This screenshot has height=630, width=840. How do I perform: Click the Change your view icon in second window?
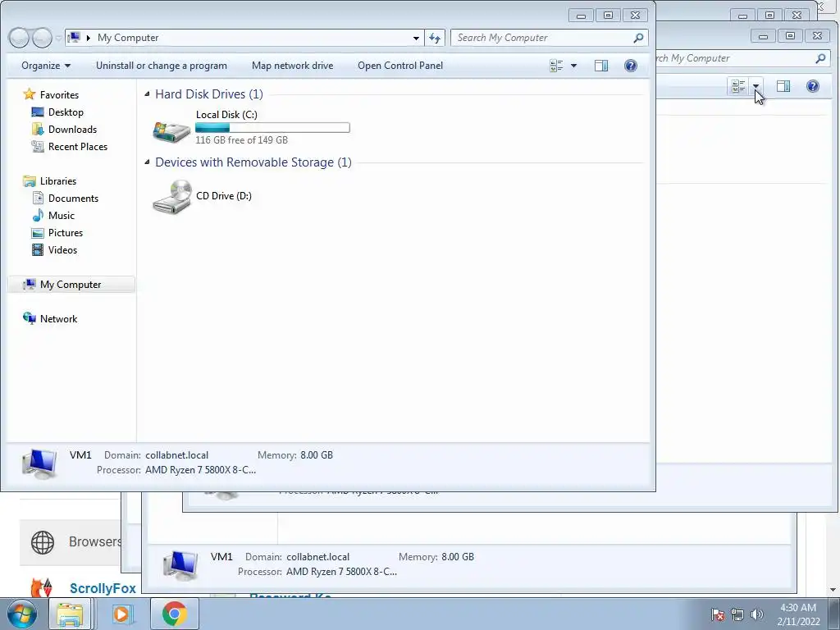pyautogui.click(x=739, y=86)
